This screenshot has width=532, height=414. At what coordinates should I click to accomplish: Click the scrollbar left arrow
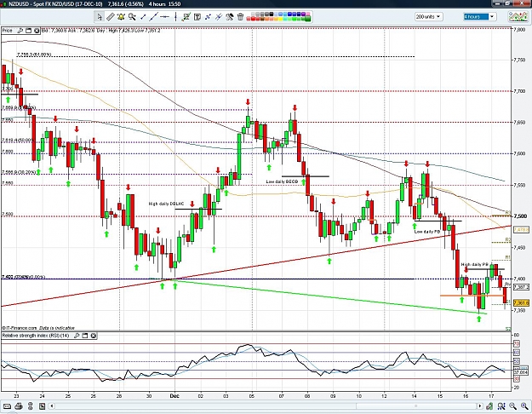tap(52, 405)
